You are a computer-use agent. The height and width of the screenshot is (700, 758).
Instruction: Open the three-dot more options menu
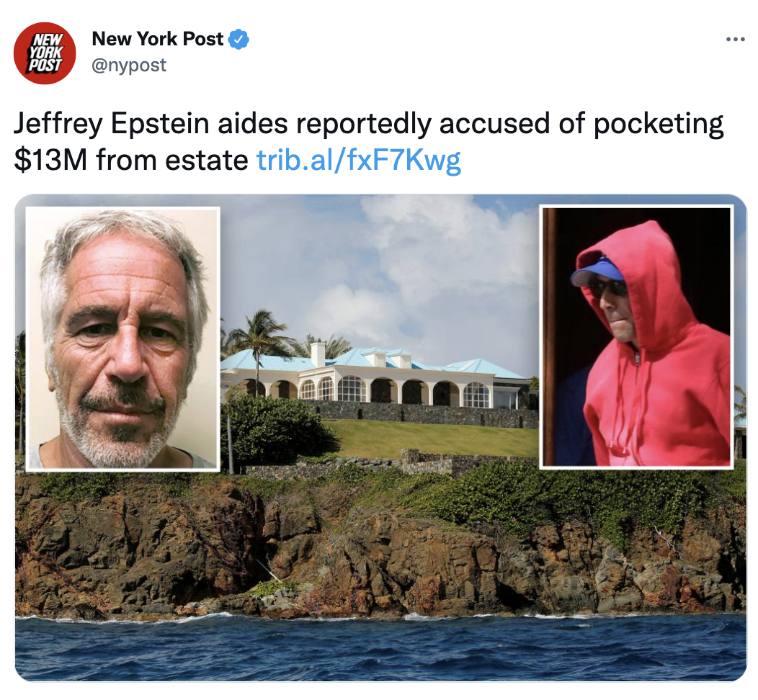coord(735,39)
